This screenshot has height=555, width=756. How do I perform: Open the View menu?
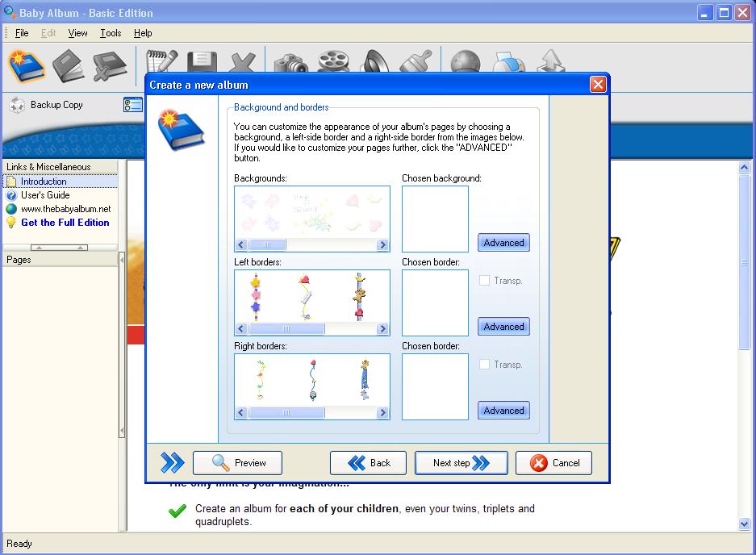click(77, 33)
